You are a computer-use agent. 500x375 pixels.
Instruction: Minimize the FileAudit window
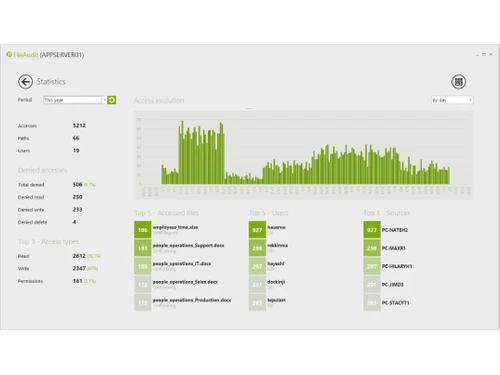coord(477,54)
